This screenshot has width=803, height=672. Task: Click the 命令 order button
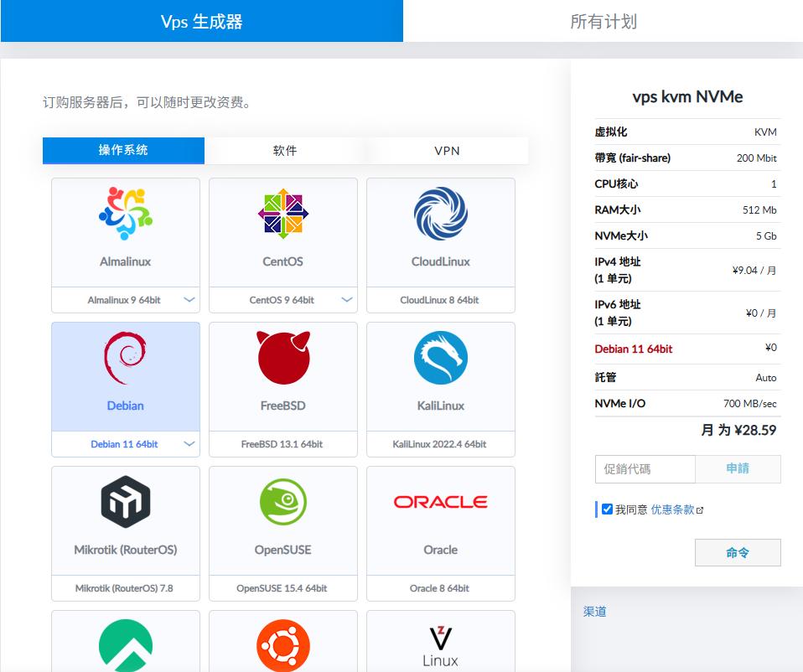[x=738, y=552]
